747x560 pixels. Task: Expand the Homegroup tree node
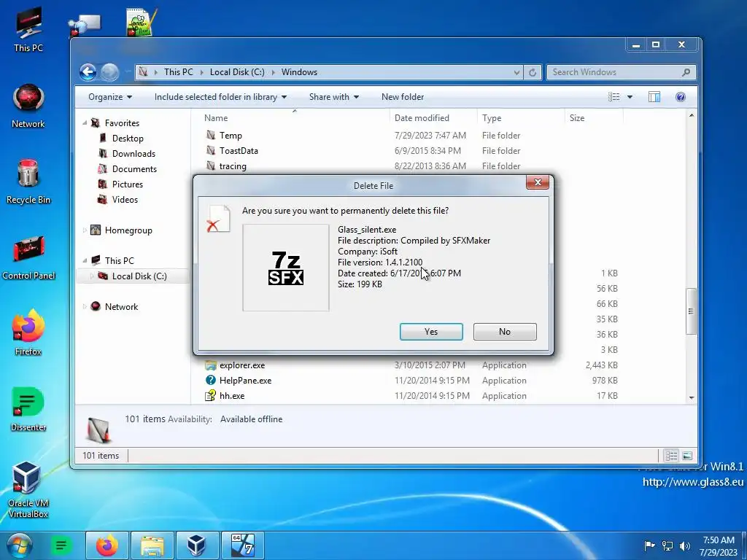click(85, 230)
